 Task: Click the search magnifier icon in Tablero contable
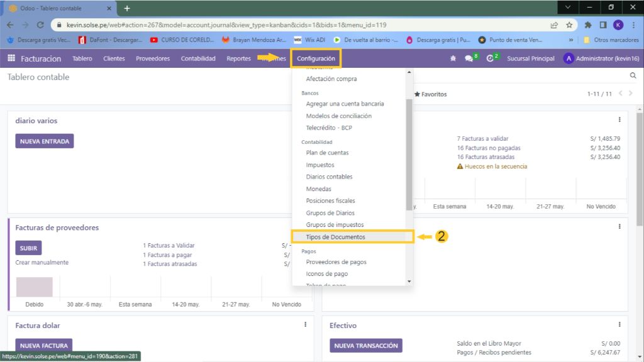[633, 75]
